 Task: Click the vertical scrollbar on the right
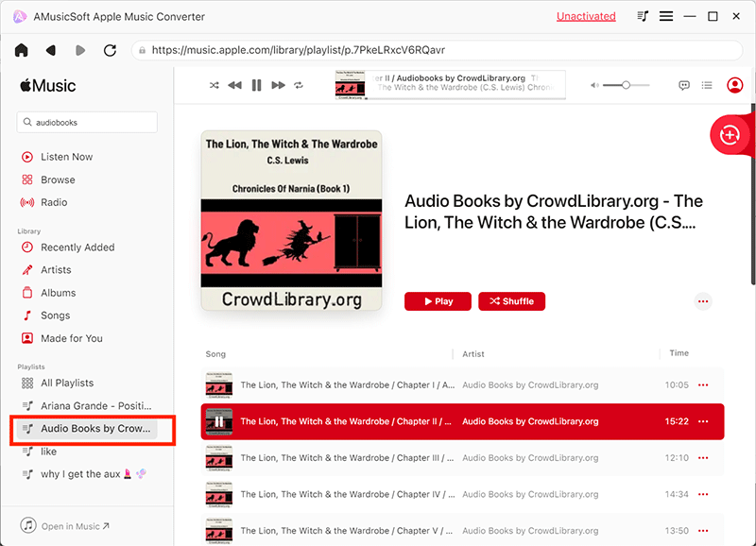tap(753, 193)
